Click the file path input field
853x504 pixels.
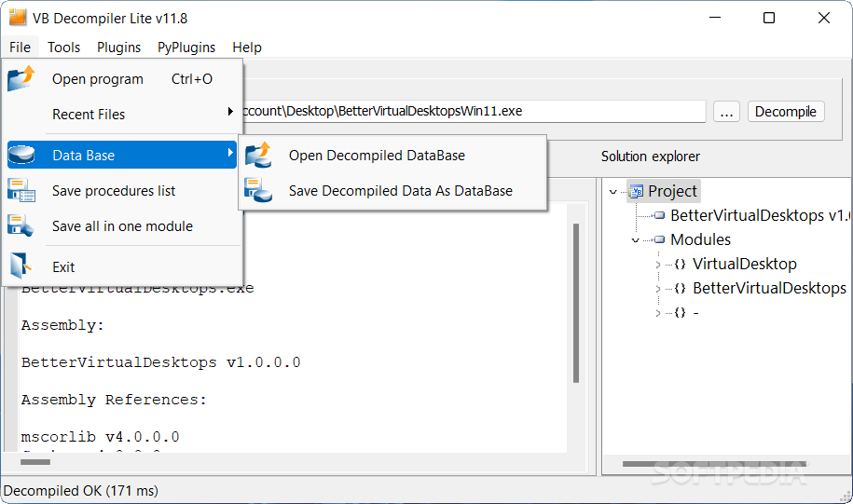pyautogui.click(x=474, y=111)
